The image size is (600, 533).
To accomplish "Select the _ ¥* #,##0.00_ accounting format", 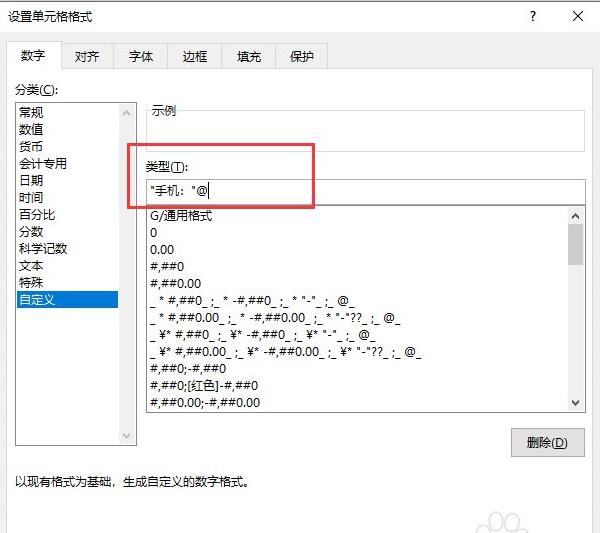I will 358,352.
